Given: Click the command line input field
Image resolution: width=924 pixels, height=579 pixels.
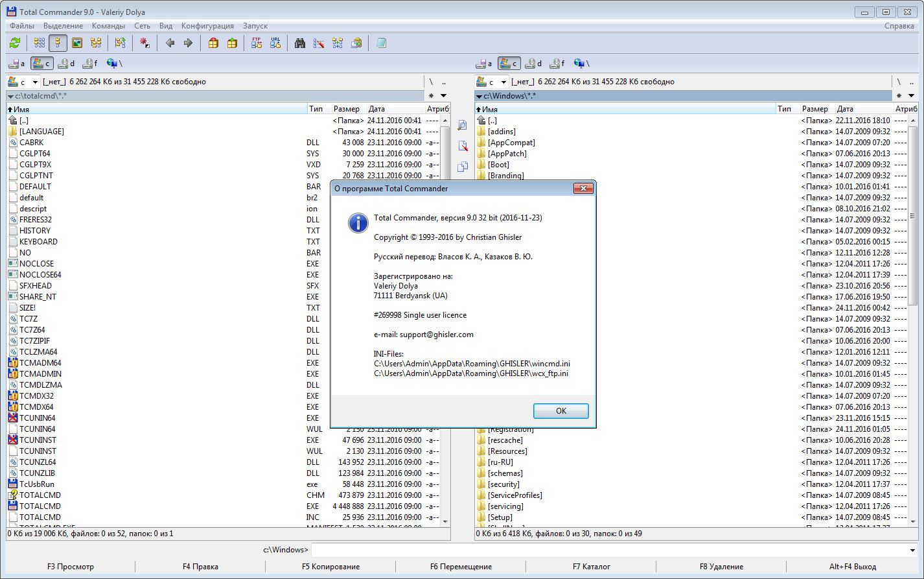Looking at the screenshot, I should pyautogui.click(x=608, y=550).
